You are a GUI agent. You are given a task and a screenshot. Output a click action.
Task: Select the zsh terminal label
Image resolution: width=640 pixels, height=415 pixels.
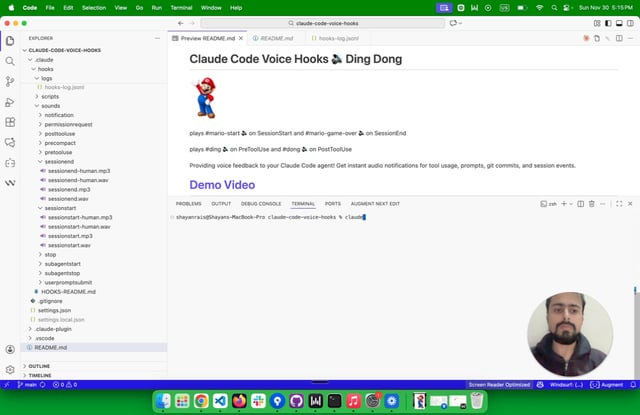[548, 204]
